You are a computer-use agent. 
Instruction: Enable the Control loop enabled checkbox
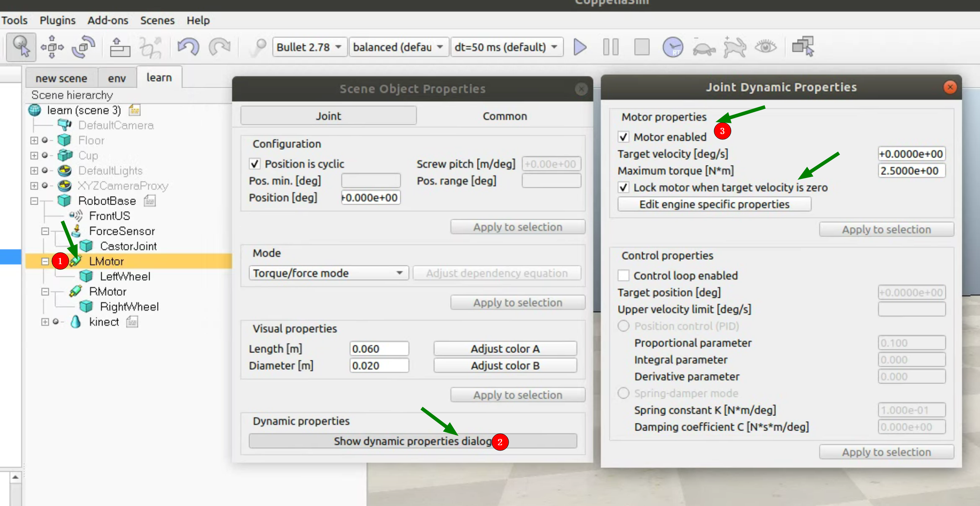click(624, 276)
